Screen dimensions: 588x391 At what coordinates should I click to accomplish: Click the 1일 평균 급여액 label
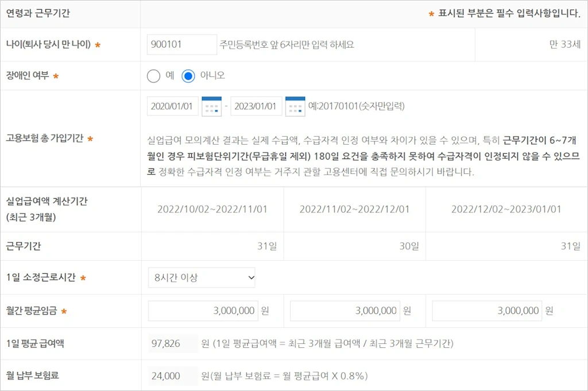click(35, 343)
